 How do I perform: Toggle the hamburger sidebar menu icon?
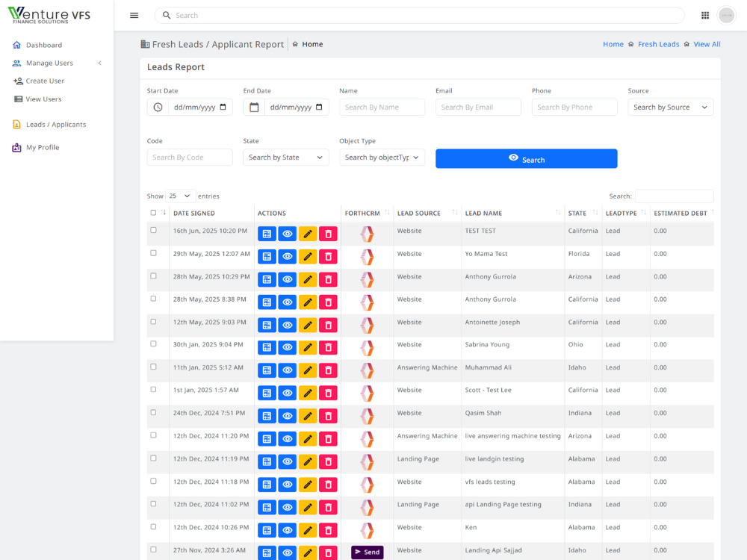134,15
